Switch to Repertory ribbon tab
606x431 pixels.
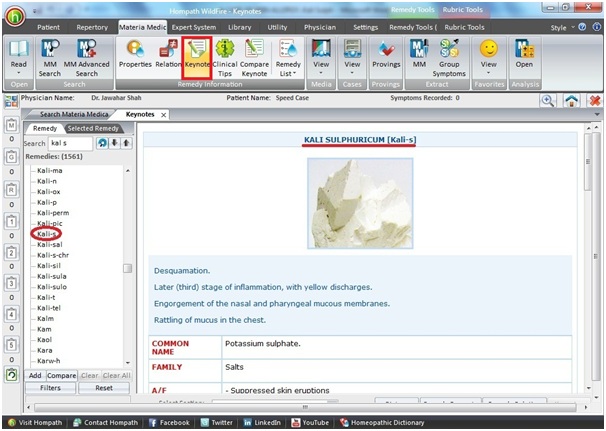(x=92, y=27)
